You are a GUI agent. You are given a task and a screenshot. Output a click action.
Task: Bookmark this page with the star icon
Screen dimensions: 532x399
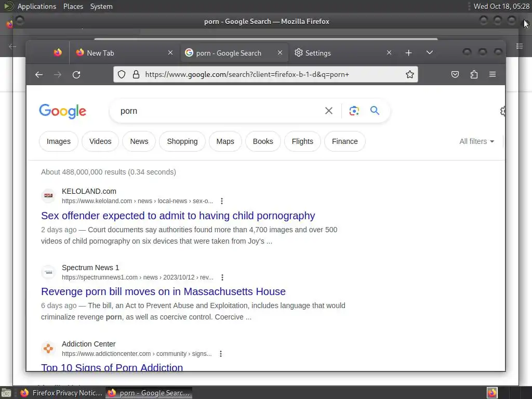(x=410, y=75)
